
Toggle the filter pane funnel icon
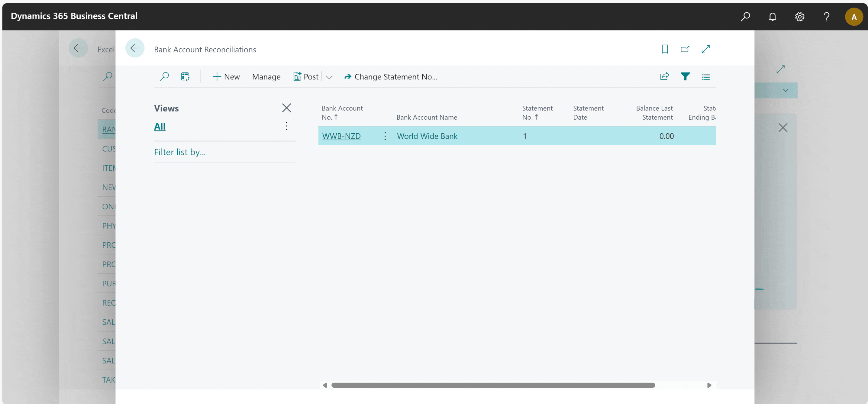685,76
